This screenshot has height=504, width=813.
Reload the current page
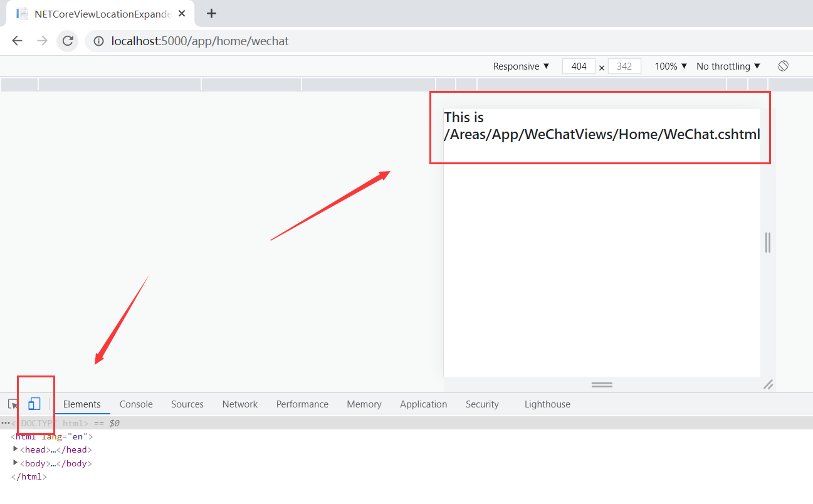67,41
